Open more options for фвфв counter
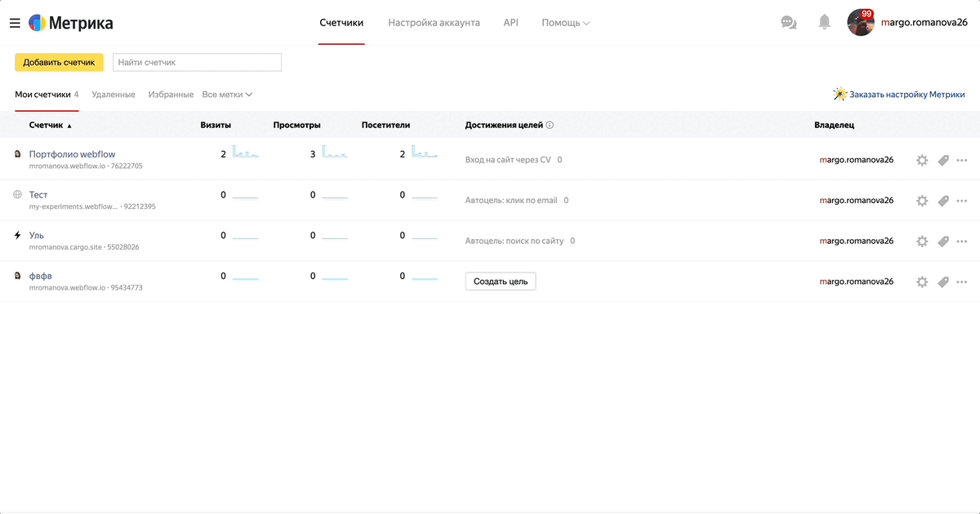The height and width of the screenshot is (514, 980). point(962,282)
